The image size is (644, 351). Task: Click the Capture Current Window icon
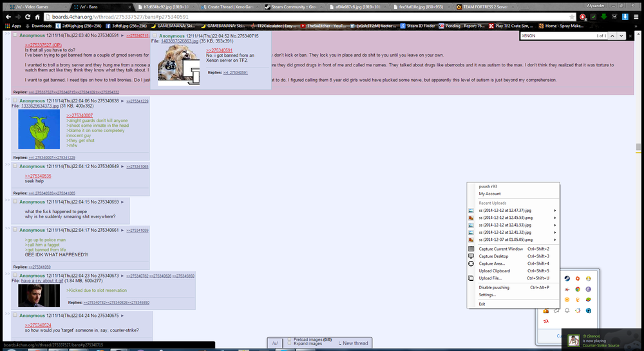[x=471, y=249]
